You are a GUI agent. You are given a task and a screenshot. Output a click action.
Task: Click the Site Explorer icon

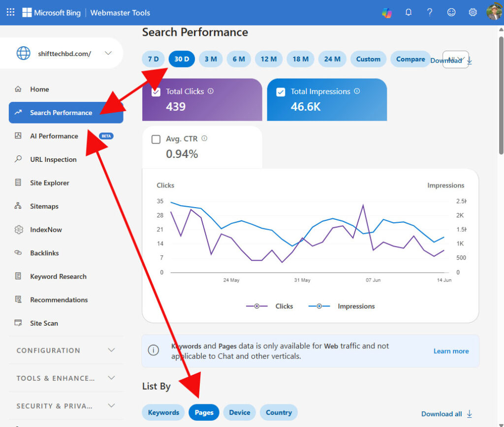coord(18,183)
